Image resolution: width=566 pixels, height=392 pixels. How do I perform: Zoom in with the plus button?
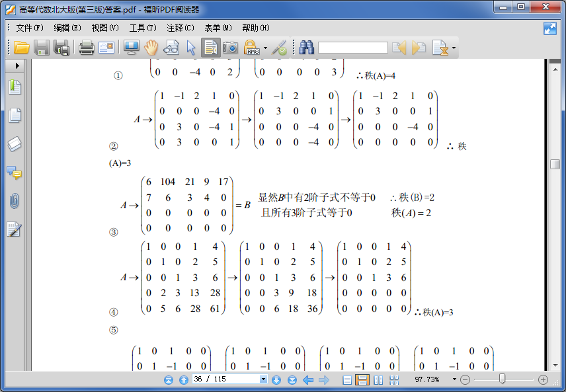coord(543,379)
